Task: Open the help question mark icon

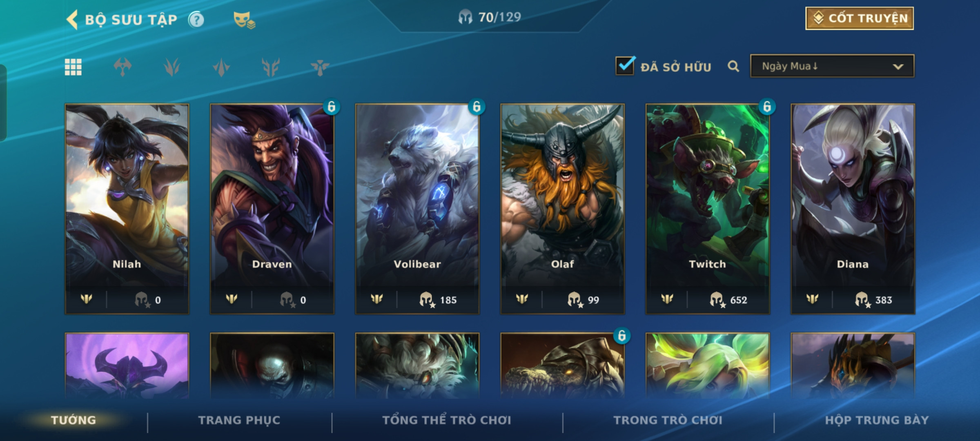Action: coord(196,20)
